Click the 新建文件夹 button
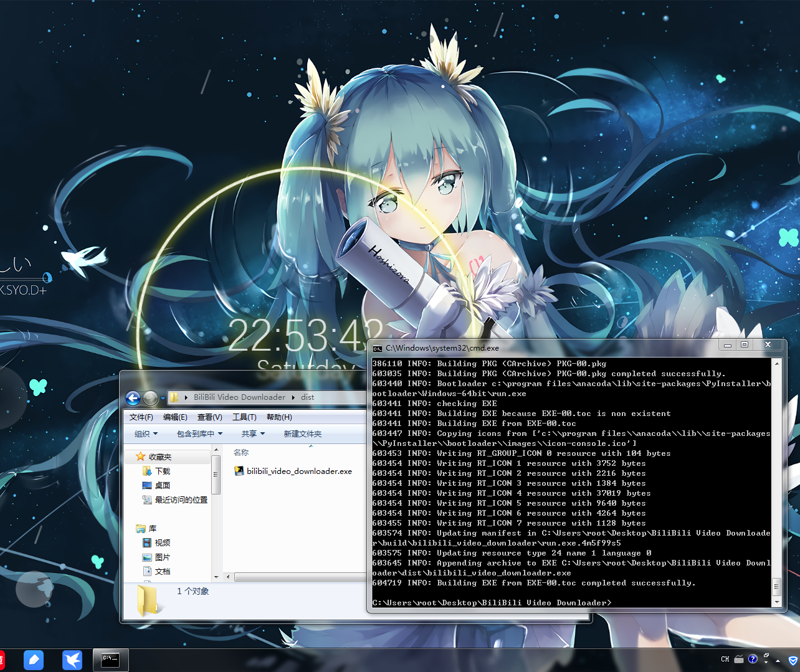 coord(303,434)
